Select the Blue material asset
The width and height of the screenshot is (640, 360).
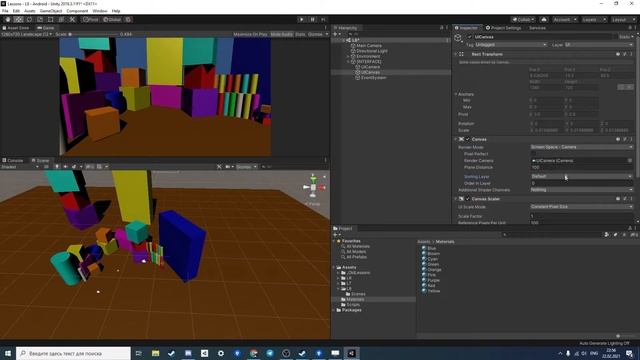[429, 248]
